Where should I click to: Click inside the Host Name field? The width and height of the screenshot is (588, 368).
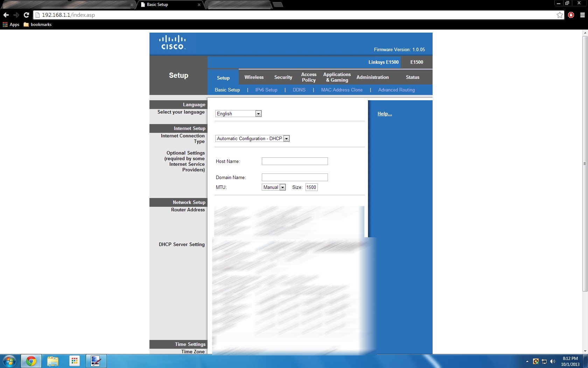pyautogui.click(x=294, y=161)
